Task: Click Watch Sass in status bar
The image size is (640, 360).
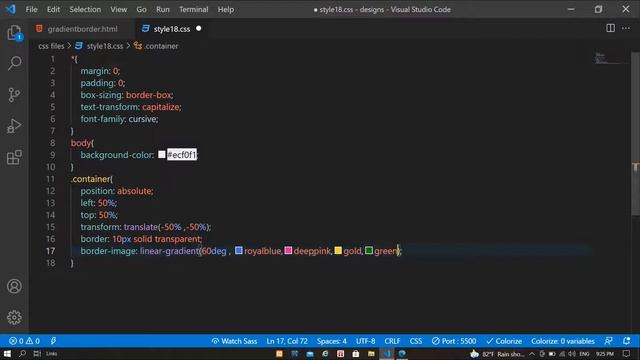Action: [234, 341]
